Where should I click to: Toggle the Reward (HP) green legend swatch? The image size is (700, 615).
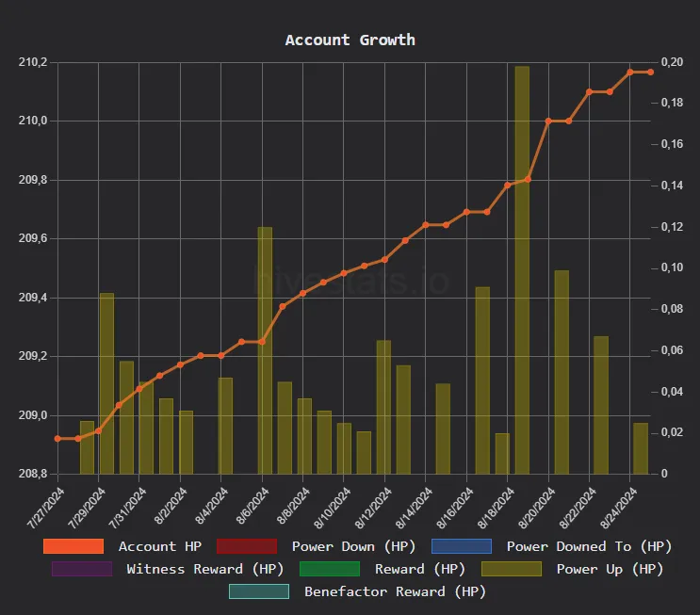tap(330, 569)
